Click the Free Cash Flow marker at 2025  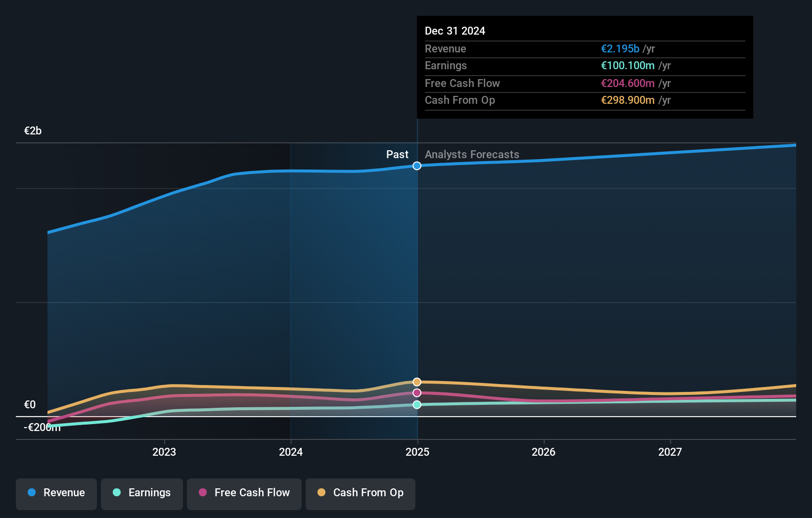pos(417,392)
